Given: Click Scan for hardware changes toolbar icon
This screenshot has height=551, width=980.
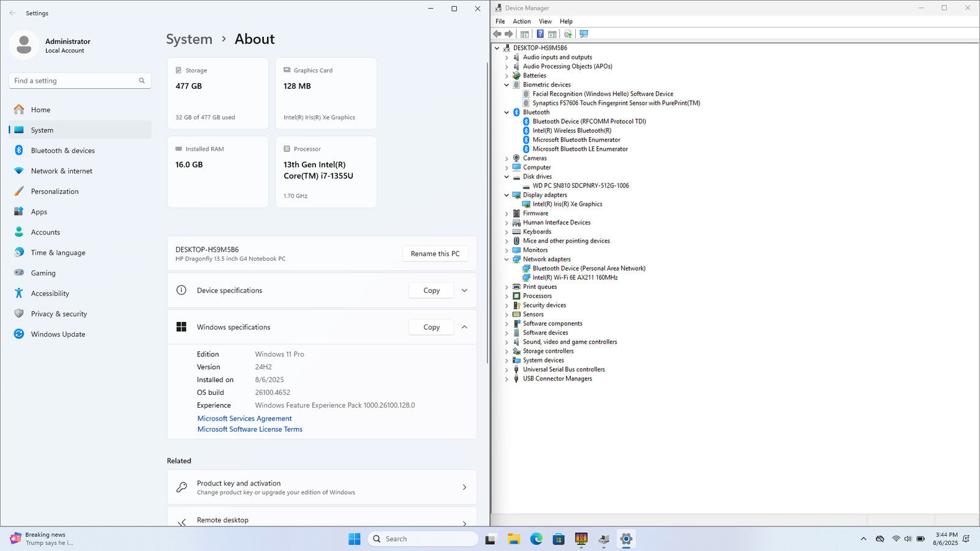Looking at the screenshot, I should 584,34.
